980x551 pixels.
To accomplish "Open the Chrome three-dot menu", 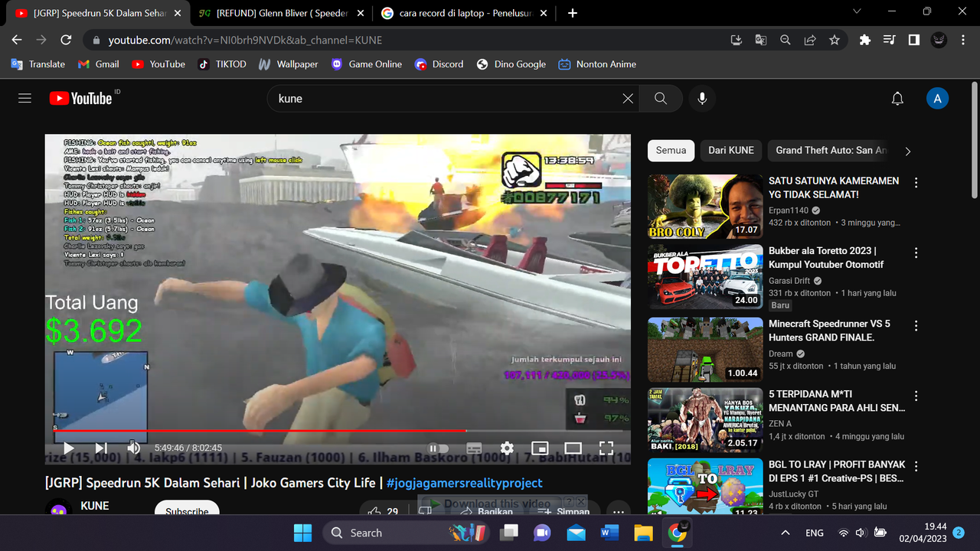I will coord(963,40).
